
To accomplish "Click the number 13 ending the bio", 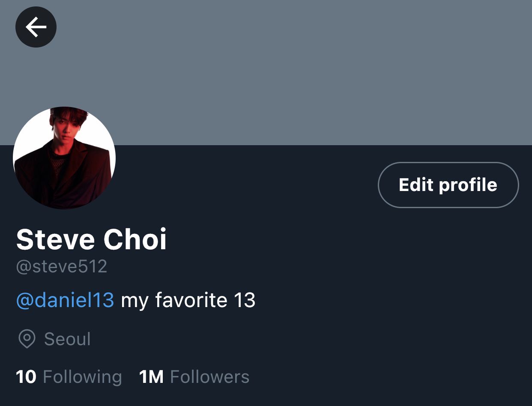I will pyautogui.click(x=245, y=300).
